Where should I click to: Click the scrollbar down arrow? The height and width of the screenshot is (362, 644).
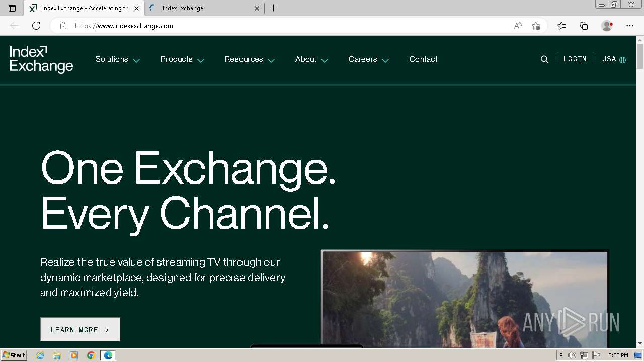pyautogui.click(x=640, y=344)
